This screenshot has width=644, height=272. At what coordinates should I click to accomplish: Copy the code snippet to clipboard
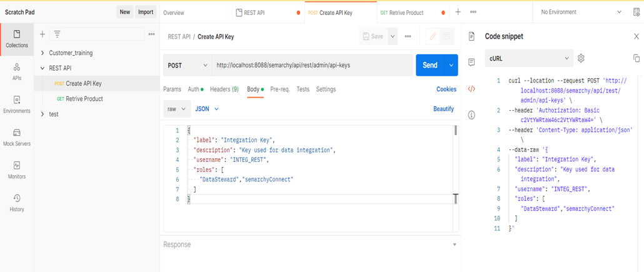[x=636, y=58]
